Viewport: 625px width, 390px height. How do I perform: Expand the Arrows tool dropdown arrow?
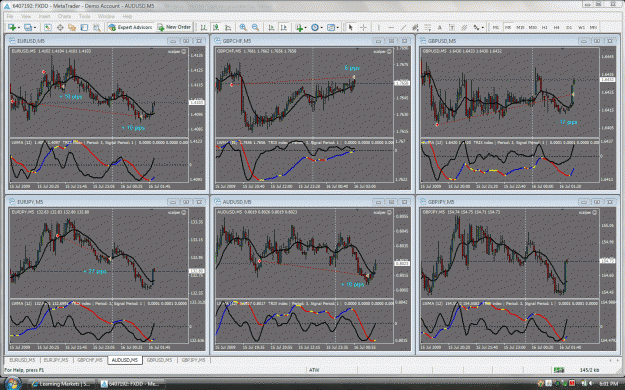coord(482,28)
